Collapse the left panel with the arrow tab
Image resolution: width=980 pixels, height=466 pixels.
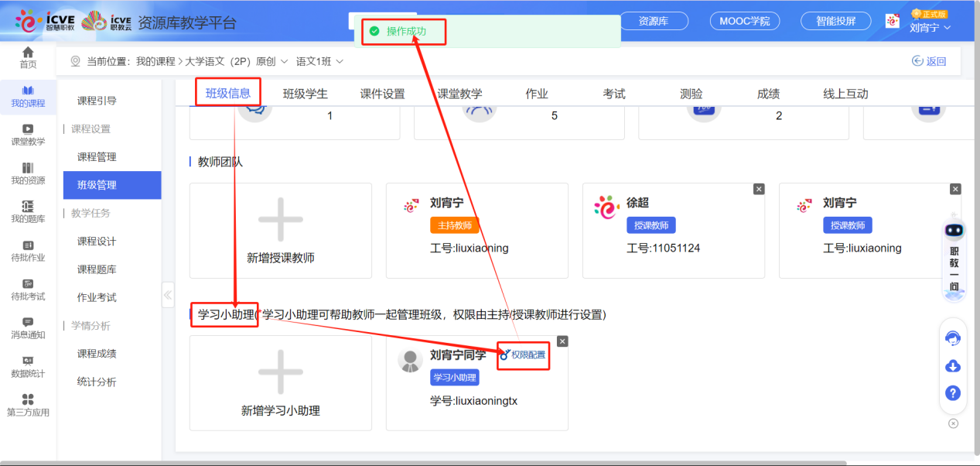tap(167, 294)
